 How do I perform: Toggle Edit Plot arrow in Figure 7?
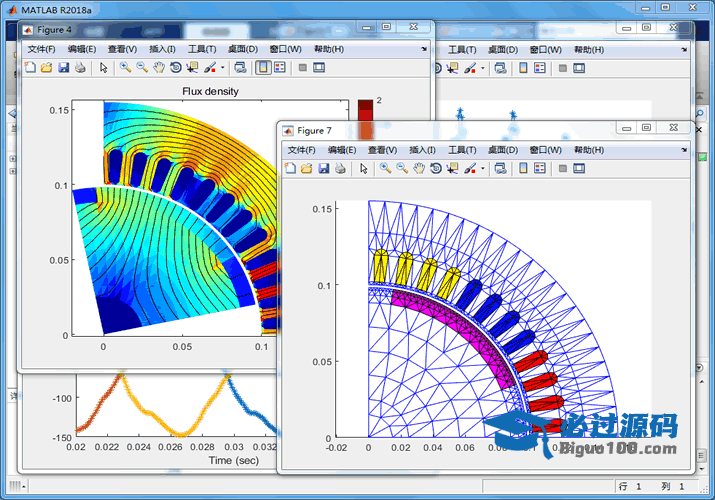pos(363,168)
